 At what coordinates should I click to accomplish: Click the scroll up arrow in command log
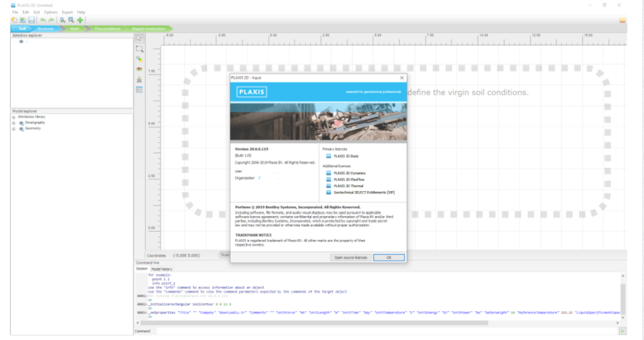point(623,276)
